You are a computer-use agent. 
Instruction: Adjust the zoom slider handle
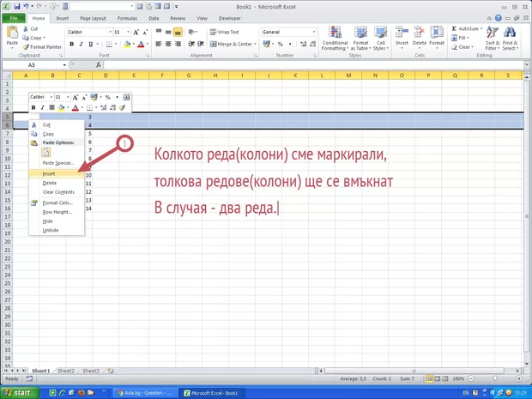495,378
